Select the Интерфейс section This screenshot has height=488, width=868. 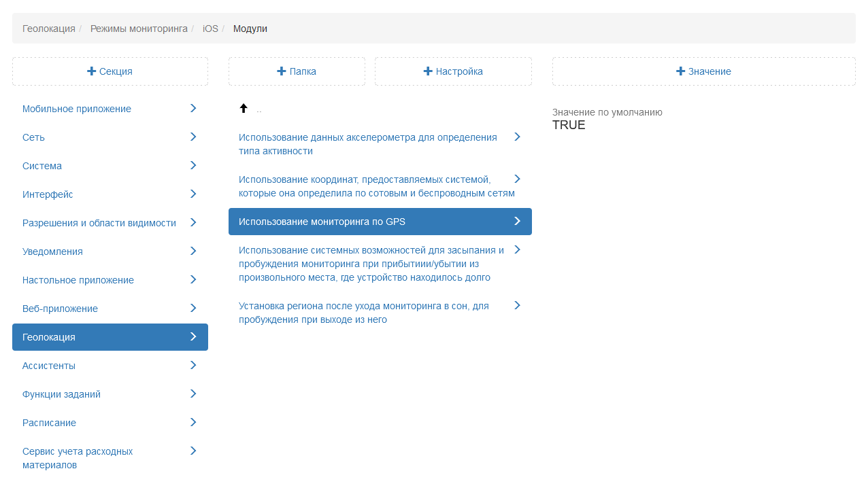(48, 194)
